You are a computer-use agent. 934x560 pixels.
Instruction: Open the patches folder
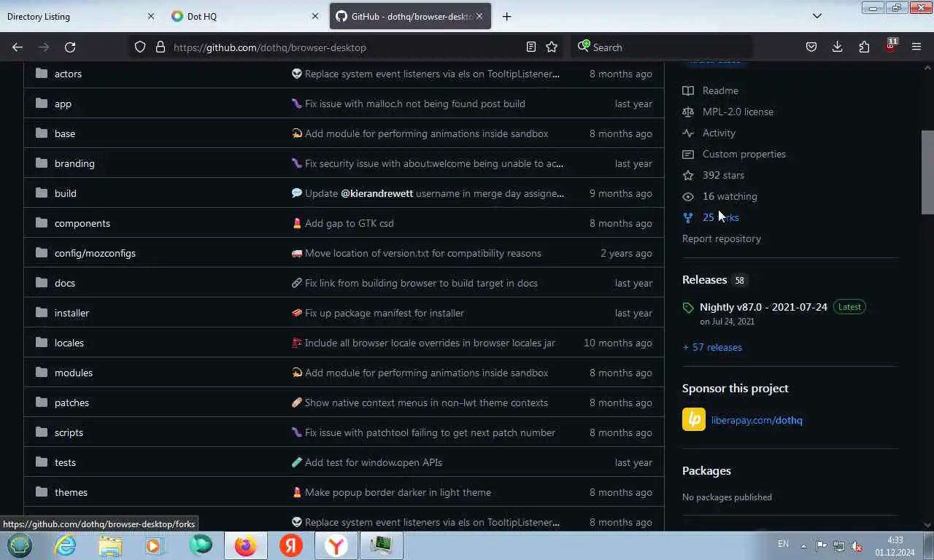coord(72,402)
